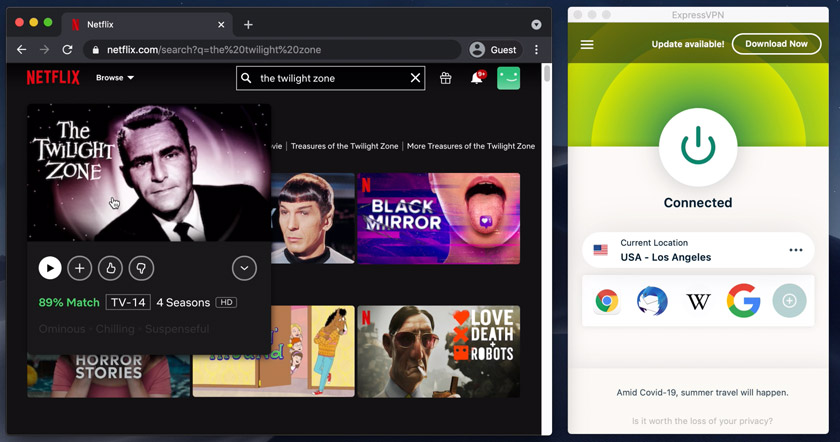Click the ExpressVPN power button to disconnect
The image size is (840, 442).
[697, 146]
